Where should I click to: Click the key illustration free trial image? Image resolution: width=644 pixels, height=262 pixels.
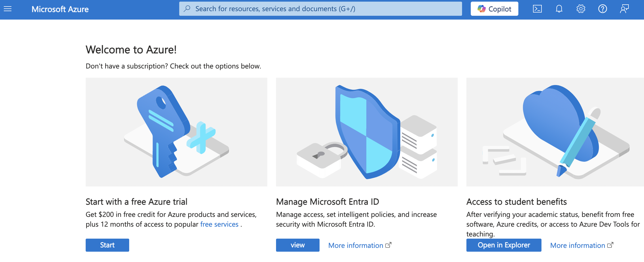click(x=177, y=132)
